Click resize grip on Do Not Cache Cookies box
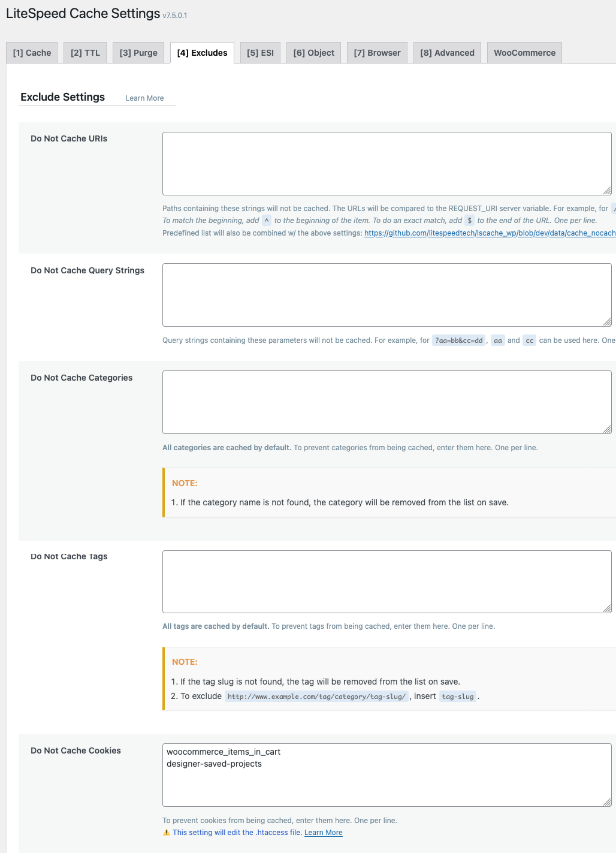The image size is (616, 853). click(607, 802)
